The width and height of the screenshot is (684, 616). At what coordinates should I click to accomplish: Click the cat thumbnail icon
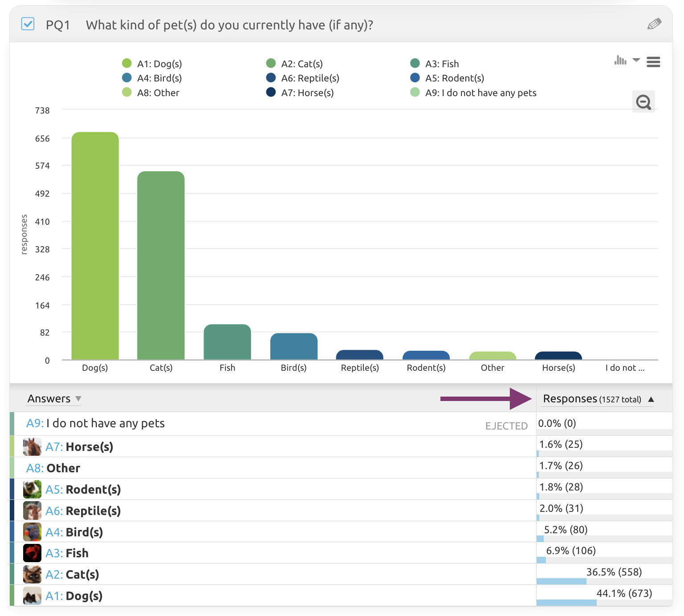click(x=32, y=574)
